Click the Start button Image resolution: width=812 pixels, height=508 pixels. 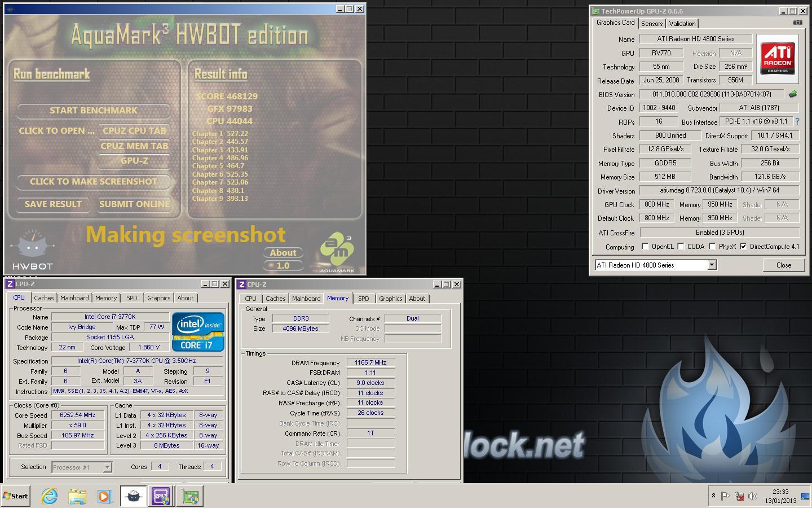coord(15,496)
